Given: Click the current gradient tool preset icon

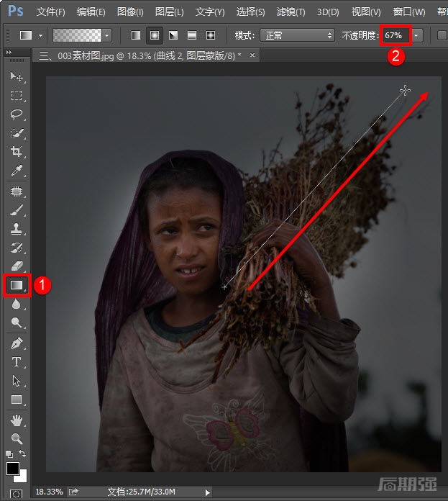Looking at the screenshot, I should pyautogui.click(x=26, y=35).
